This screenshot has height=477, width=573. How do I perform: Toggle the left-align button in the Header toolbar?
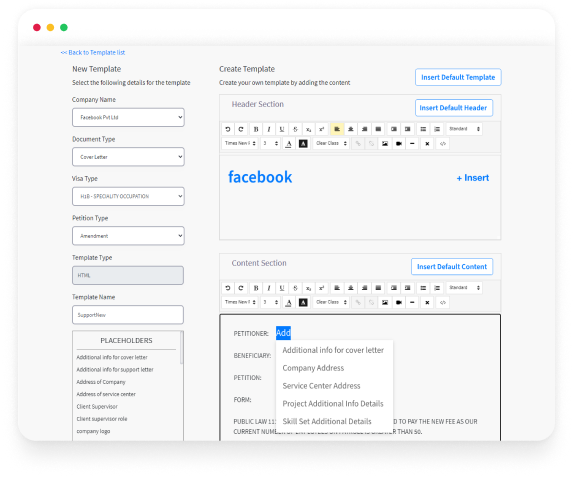tap(337, 129)
